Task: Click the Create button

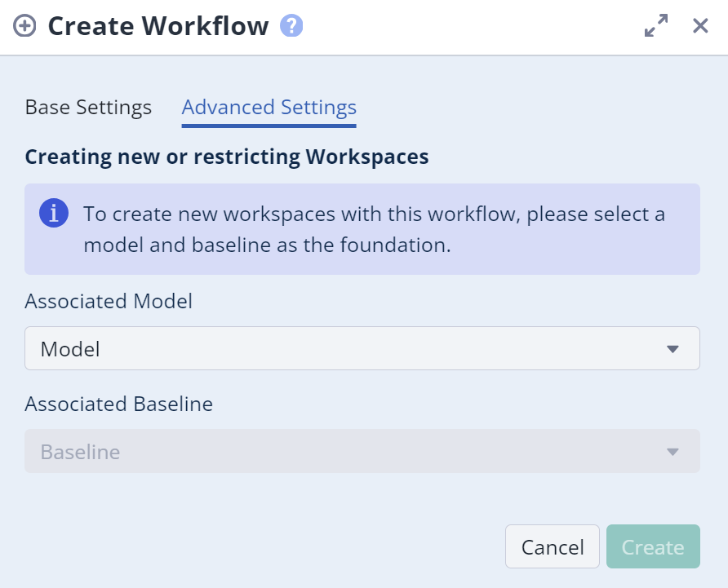Action: (652, 546)
